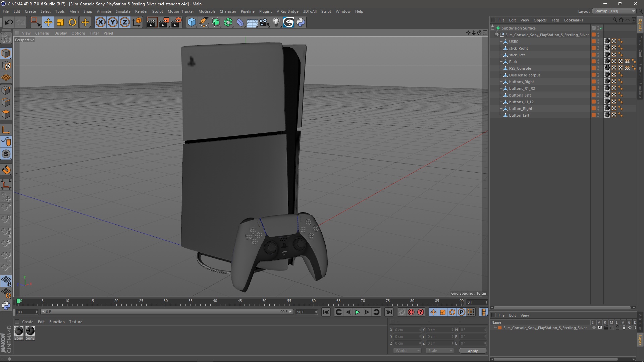Add a Camera object

point(264,22)
